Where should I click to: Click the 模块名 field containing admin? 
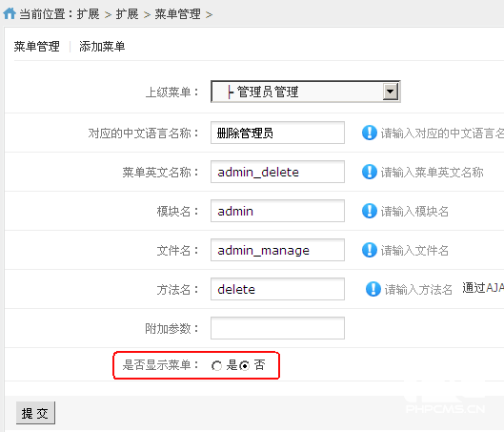coord(277,211)
